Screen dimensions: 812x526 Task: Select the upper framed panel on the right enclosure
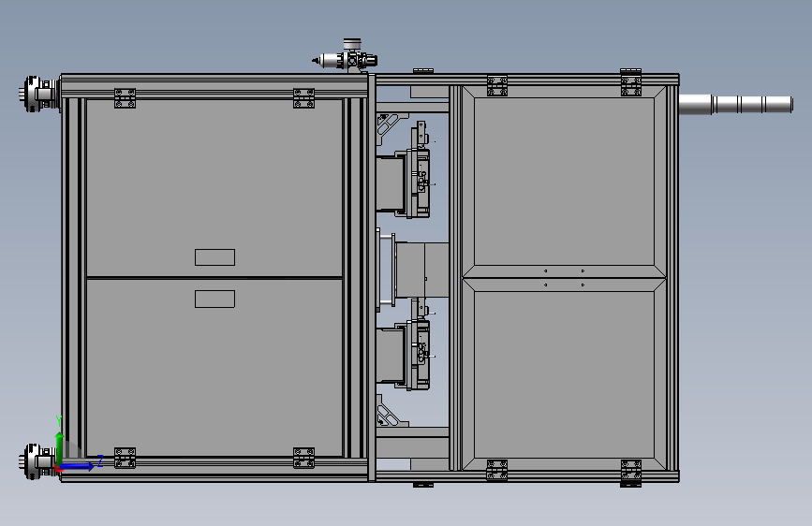click(x=564, y=182)
